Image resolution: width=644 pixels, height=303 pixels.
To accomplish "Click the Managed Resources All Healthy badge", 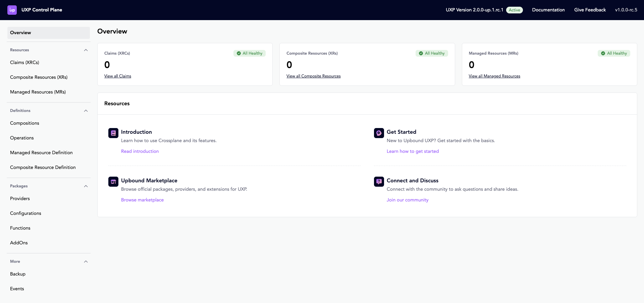I will tap(614, 53).
